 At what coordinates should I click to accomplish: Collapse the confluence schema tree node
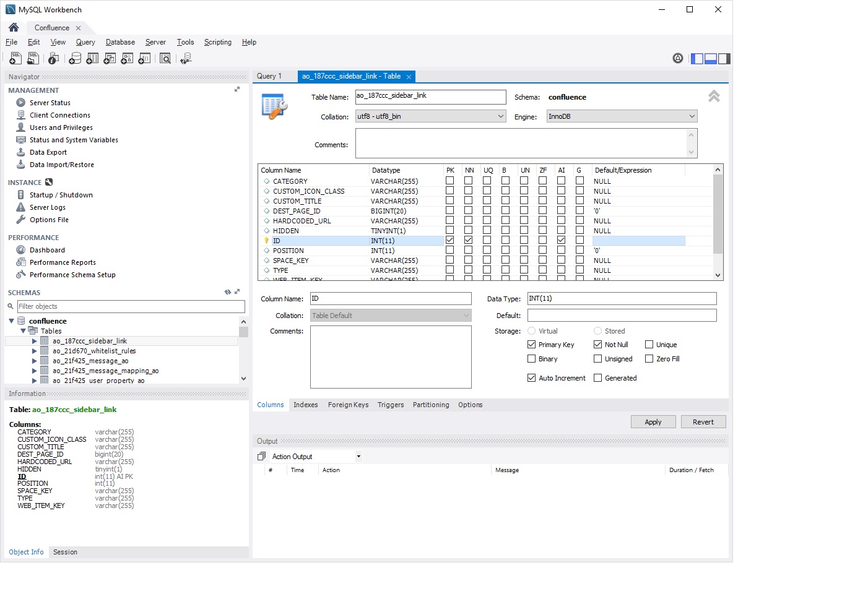point(11,321)
